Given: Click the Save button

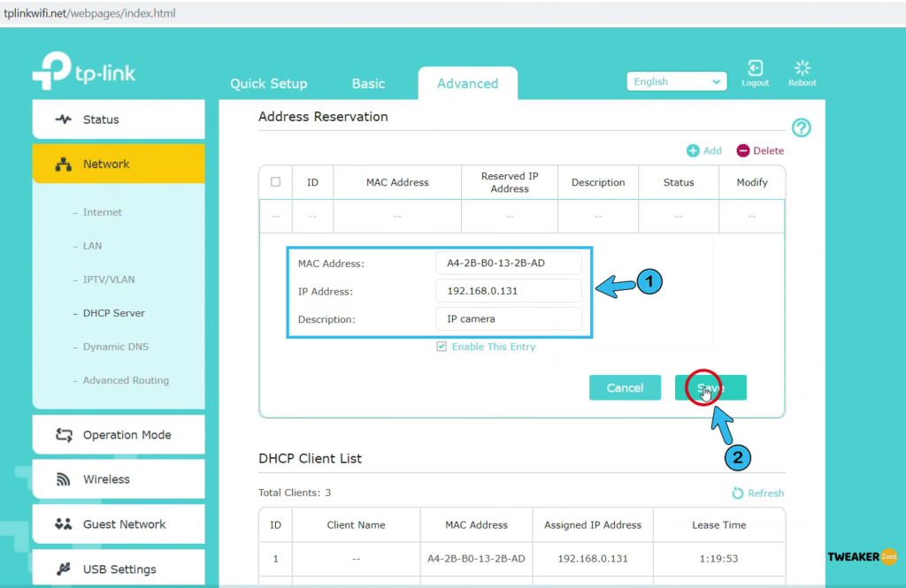Looking at the screenshot, I should click(710, 387).
